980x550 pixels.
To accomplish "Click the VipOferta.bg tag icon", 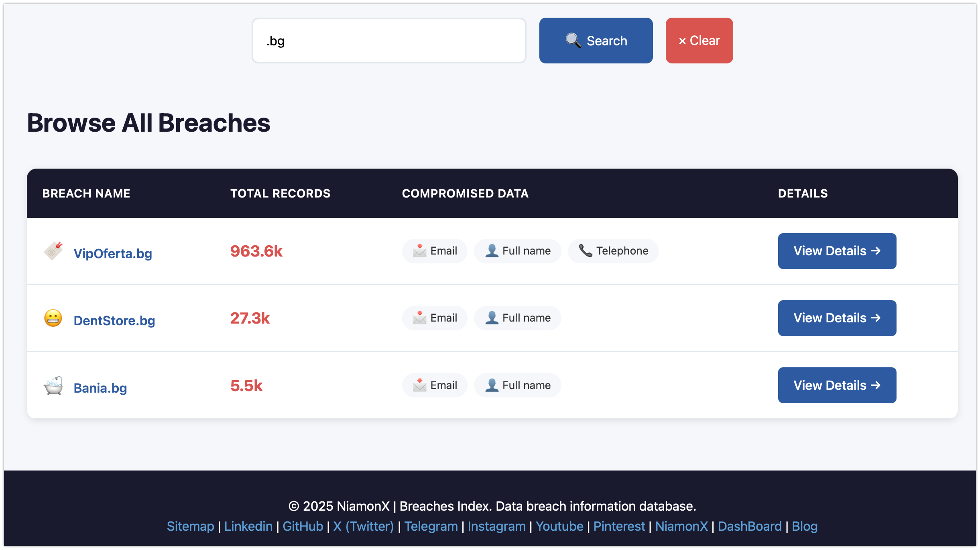I will click(53, 251).
